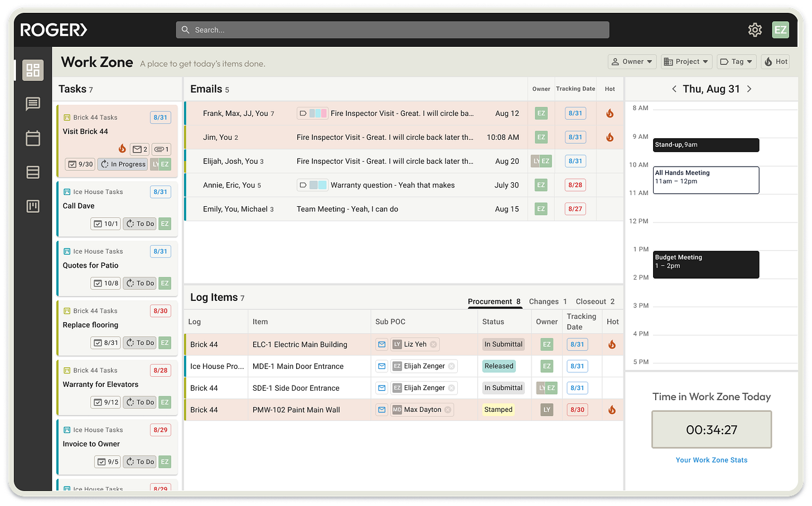This screenshot has height=506, width=812.
Task: Open the Tag filter dropdown
Action: click(736, 62)
